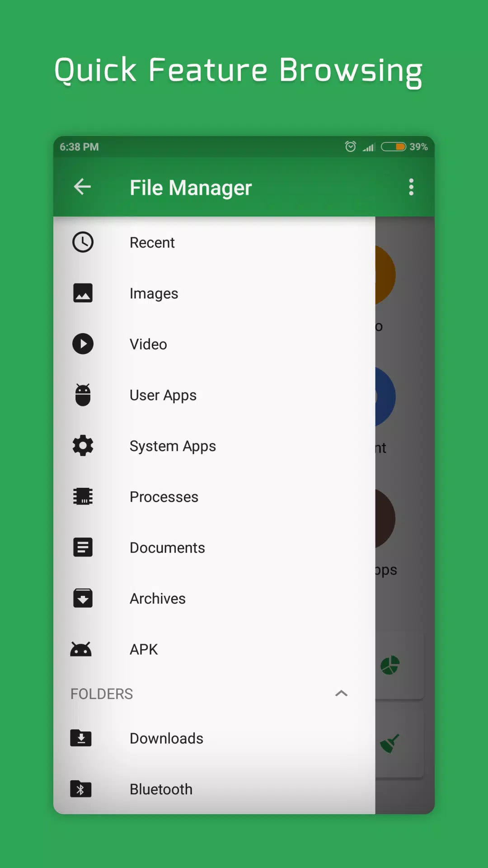Tap the pie chart storage icon behind drawer
Image resolution: width=488 pixels, height=868 pixels.
(390, 665)
